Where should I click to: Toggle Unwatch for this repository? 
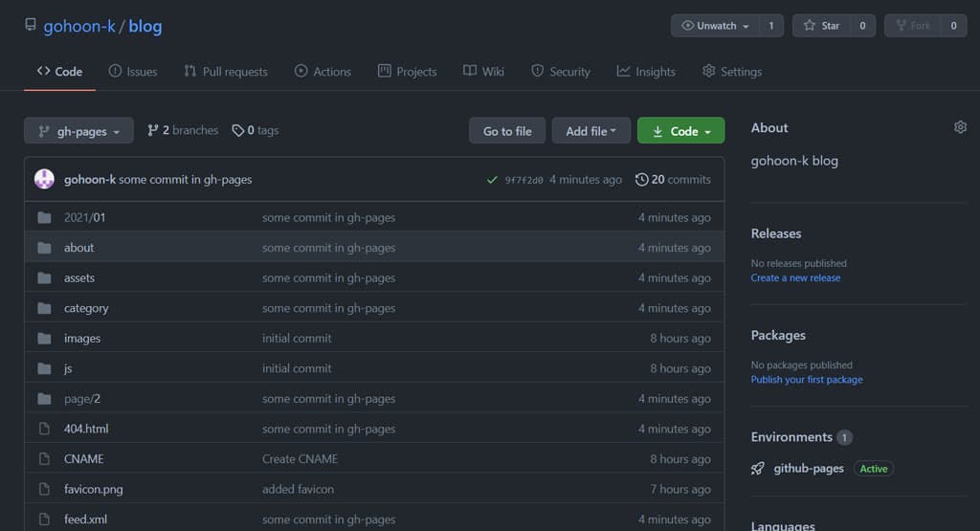coord(715,26)
